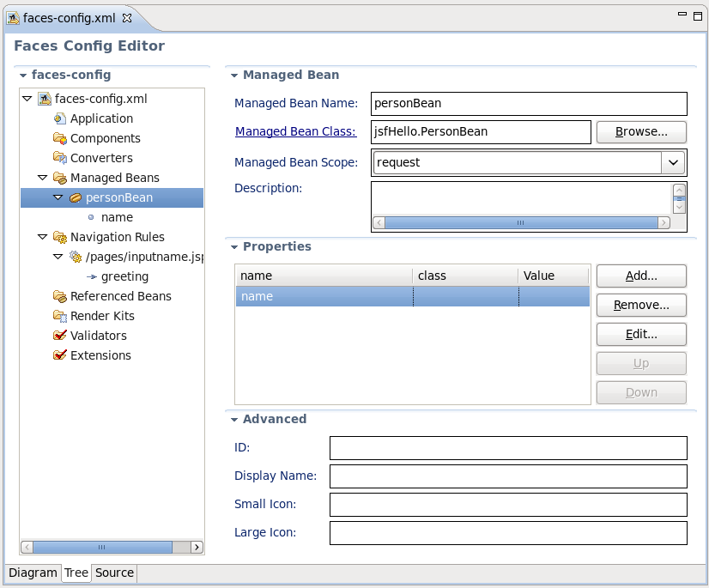This screenshot has width=709, height=588.
Task: Click the Referenced Beans folder icon
Action: [59, 296]
